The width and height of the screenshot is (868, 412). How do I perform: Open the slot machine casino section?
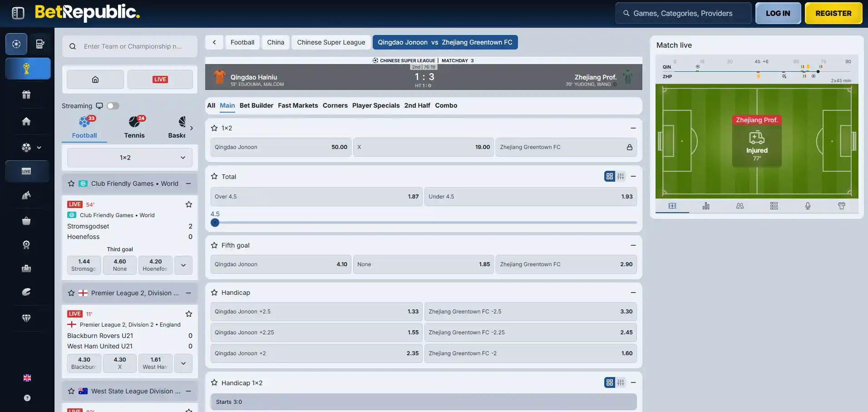(40, 44)
